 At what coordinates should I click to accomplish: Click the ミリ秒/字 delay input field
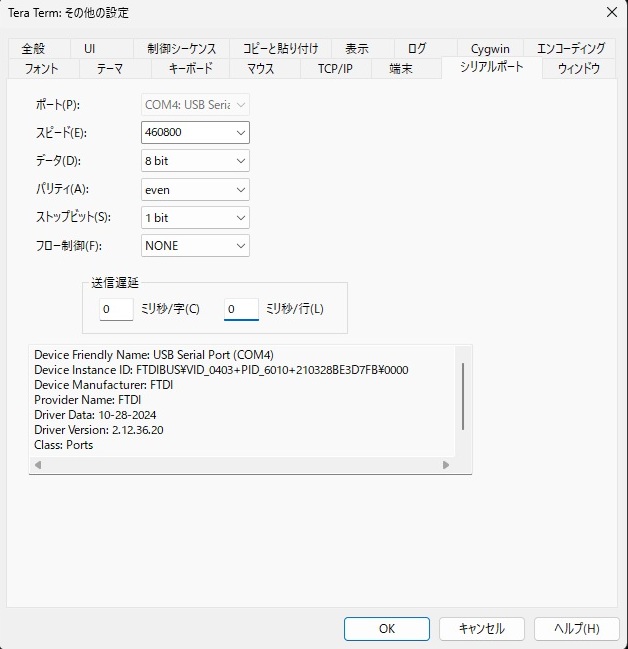click(x=116, y=309)
